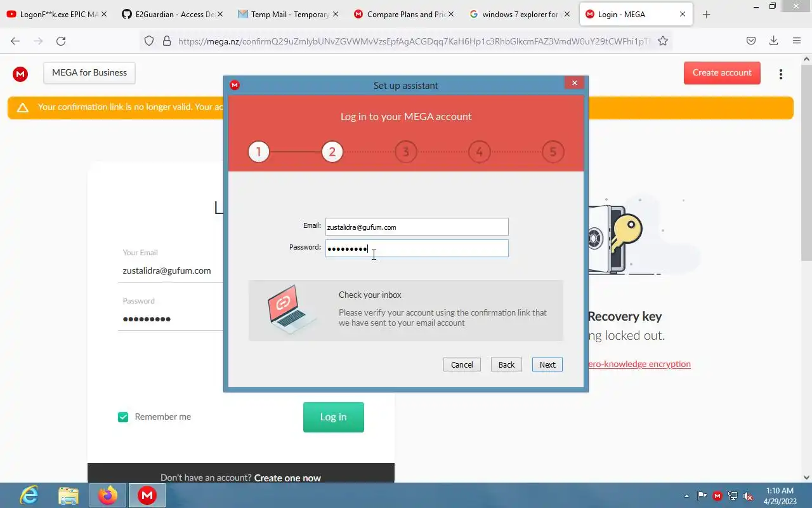Click the MEGA app taskbar icon
The image size is (812, 508).
pyautogui.click(x=147, y=495)
